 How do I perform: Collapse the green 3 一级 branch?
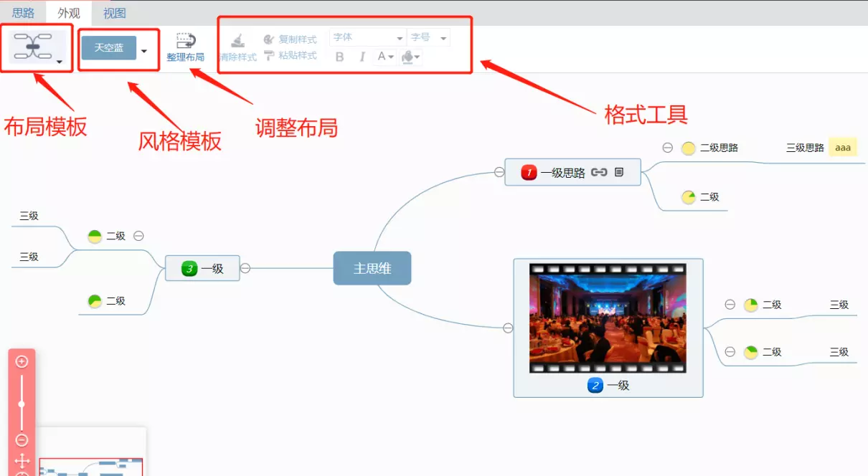coord(245,269)
